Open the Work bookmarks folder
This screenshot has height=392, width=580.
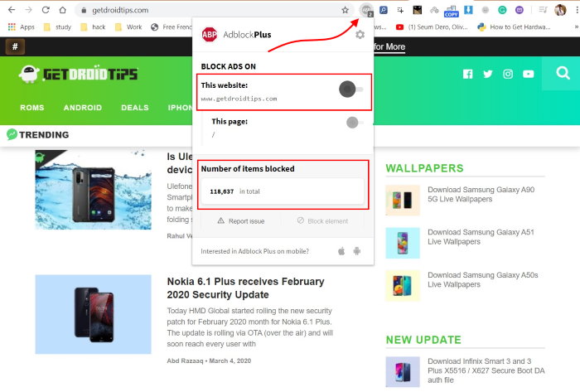[128, 27]
